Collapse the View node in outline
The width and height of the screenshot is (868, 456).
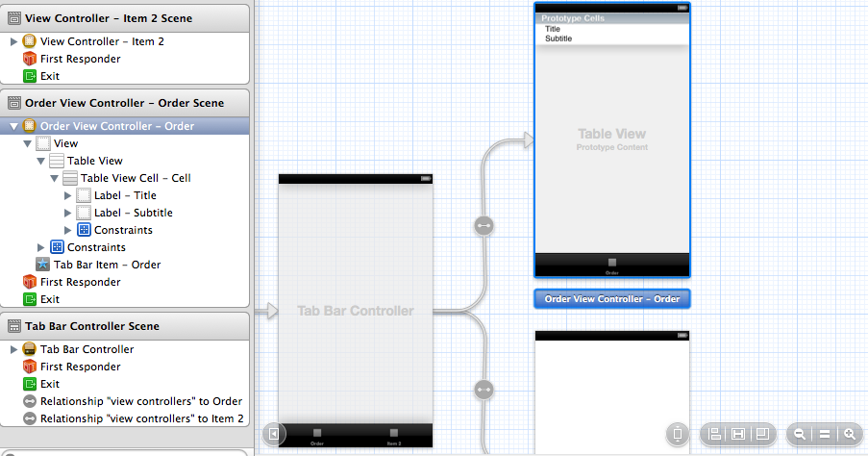27,143
